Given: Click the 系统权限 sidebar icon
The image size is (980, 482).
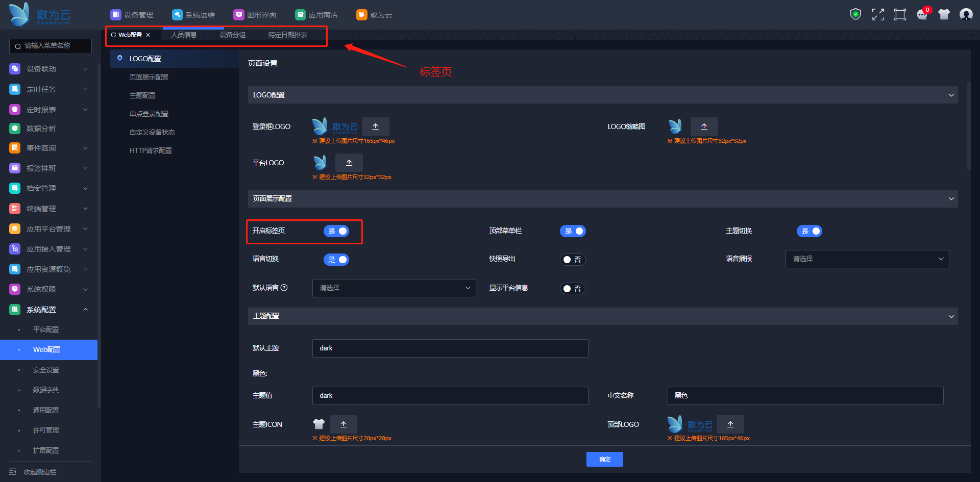Looking at the screenshot, I should 15,289.
